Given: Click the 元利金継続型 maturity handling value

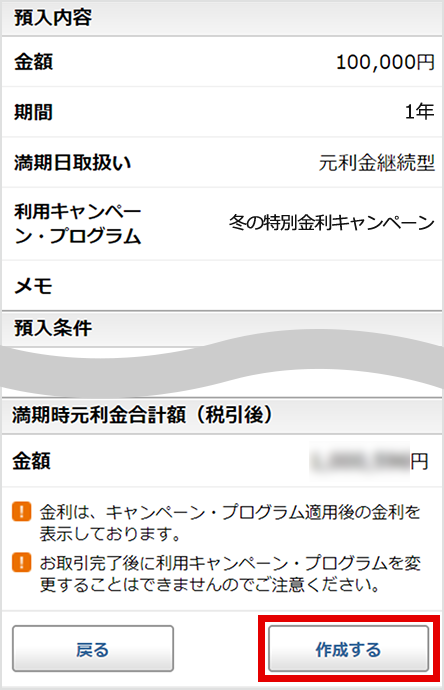Looking at the screenshot, I should 377,162.
